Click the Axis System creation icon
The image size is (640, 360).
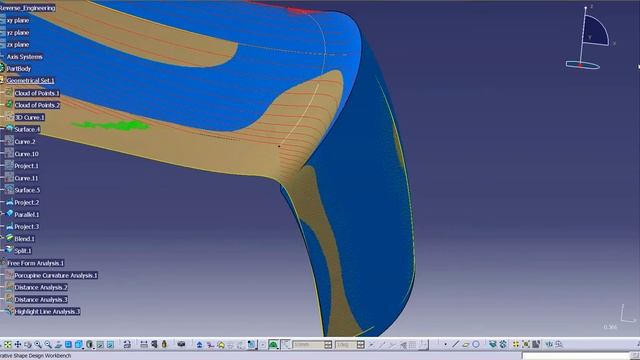[x=210, y=344]
